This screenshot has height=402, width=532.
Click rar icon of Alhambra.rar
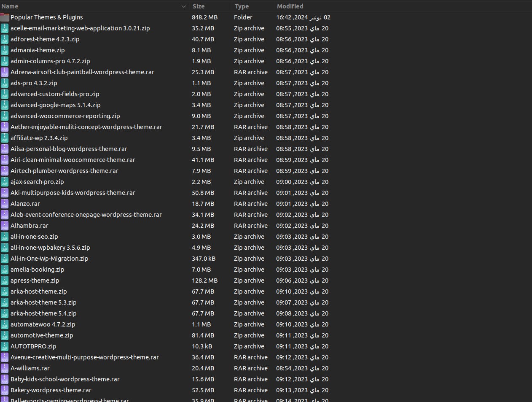5,226
